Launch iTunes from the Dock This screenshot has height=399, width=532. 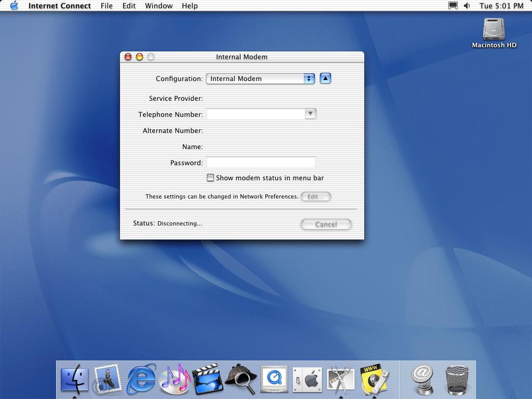pyautogui.click(x=175, y=379)
